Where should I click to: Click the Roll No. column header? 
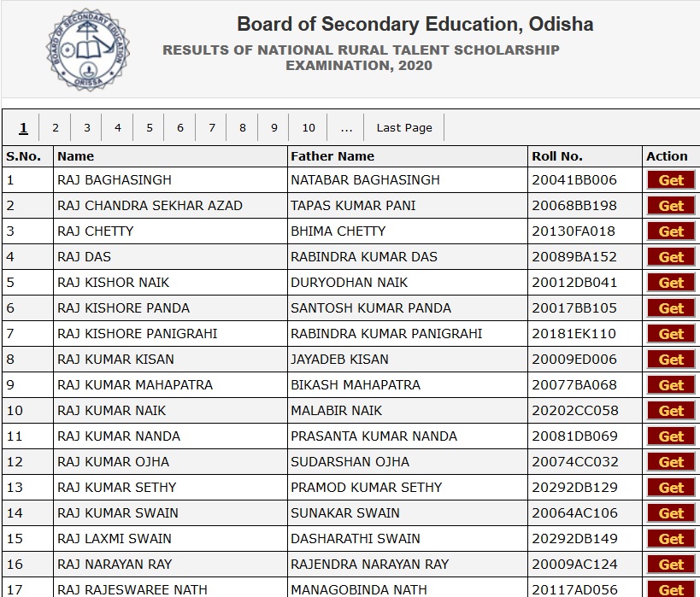(x=557, y=156)
